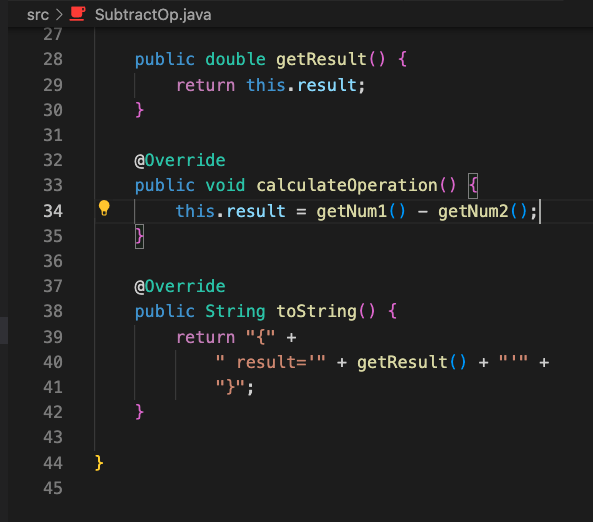Click the yellow lightbulb quick-fix icon

coord(104,208)
